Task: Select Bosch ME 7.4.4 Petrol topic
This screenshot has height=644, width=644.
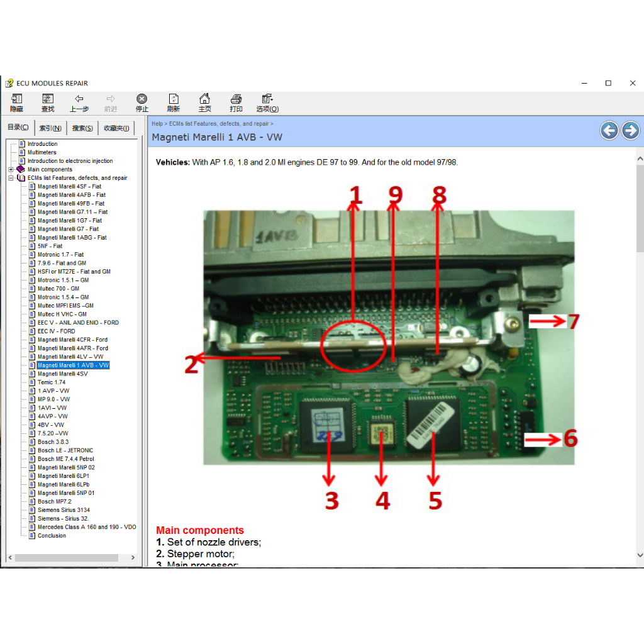Action: (x=65, y=459)
